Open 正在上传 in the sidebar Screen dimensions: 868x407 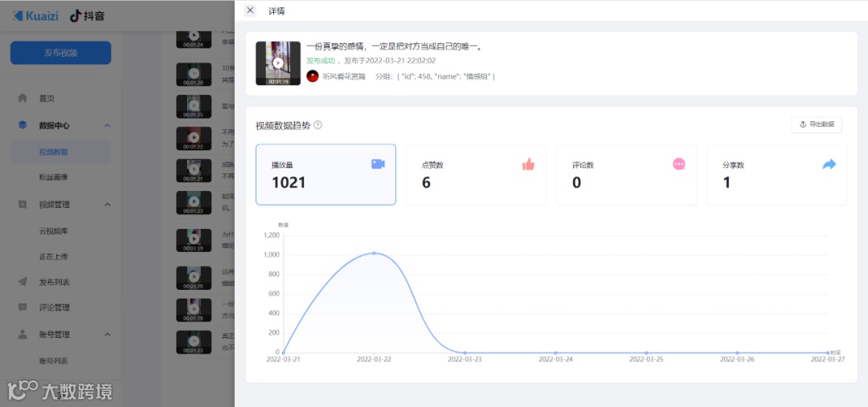(x=54, y=257)
